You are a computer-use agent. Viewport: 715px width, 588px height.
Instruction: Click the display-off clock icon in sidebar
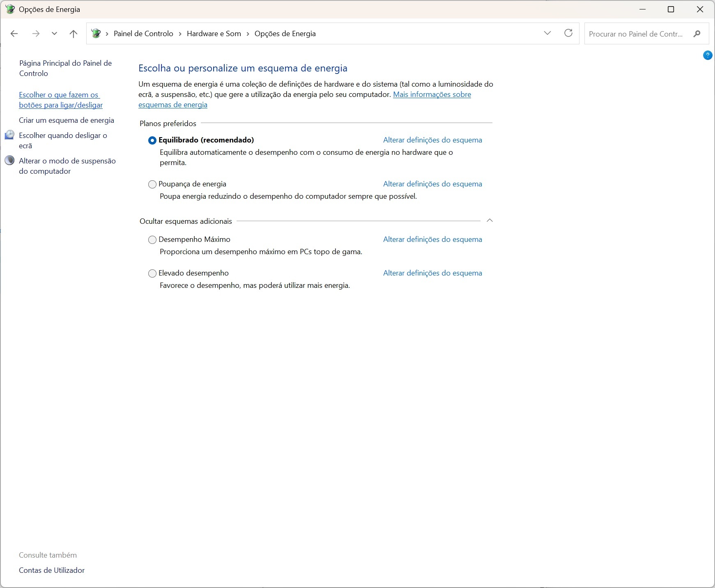pos(9,135)
